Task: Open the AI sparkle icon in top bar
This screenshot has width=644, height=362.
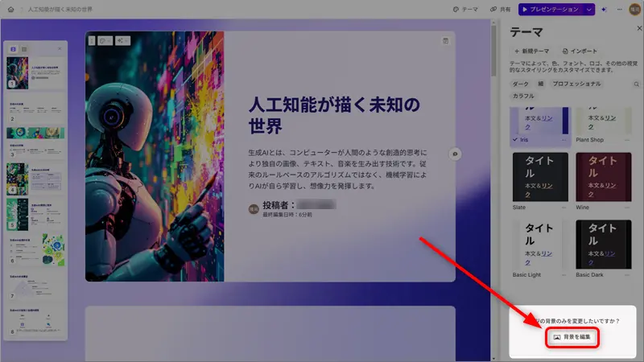Action: point(603,9)
